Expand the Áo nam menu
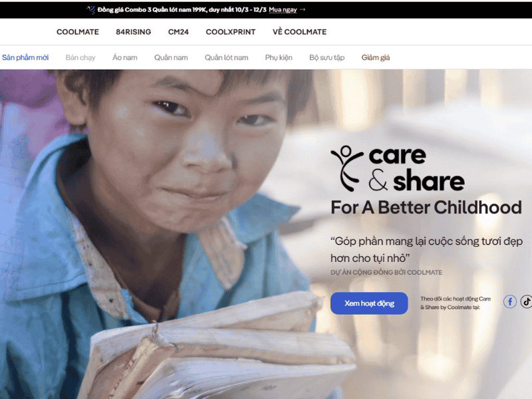 [x=125, y=58]
